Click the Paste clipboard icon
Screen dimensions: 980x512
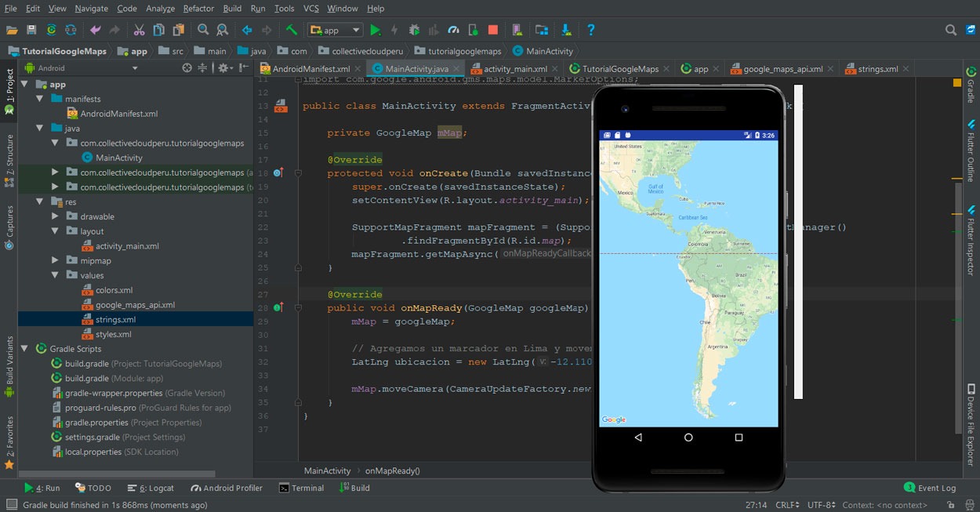179,30
